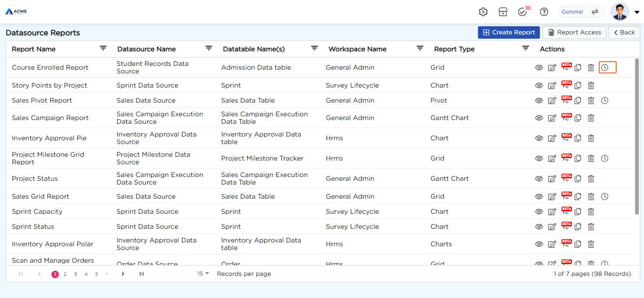
Task: Delete the Course Enrolled Report
Action: pyautogui.click(x=591, y=67)
